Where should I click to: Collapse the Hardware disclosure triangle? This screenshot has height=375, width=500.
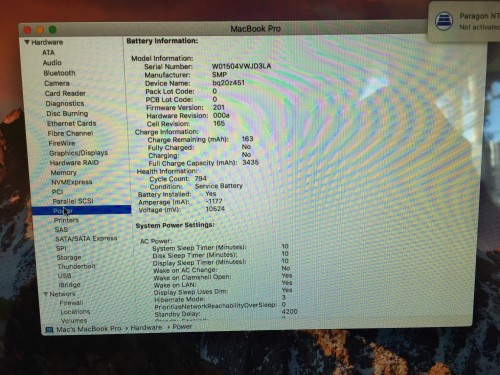(27, 42)
